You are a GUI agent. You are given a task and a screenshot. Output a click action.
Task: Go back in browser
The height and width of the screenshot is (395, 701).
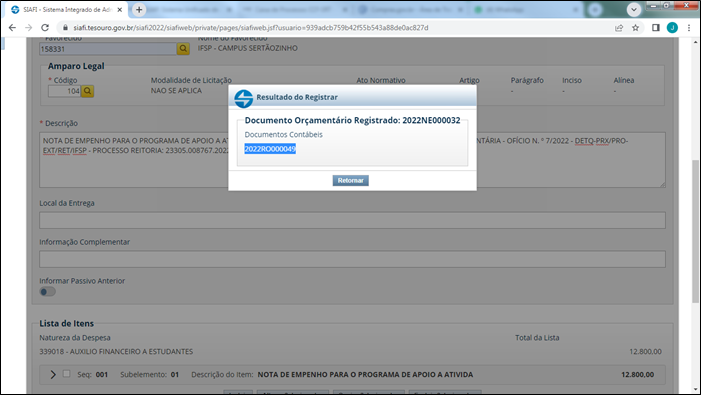[x=12, y=28]
